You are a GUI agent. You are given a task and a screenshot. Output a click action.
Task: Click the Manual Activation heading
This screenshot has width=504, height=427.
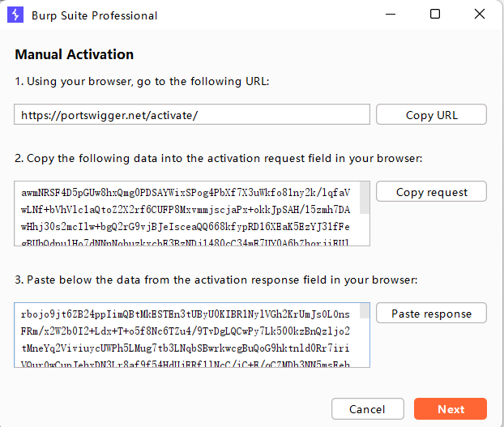(x=74, y=55)
